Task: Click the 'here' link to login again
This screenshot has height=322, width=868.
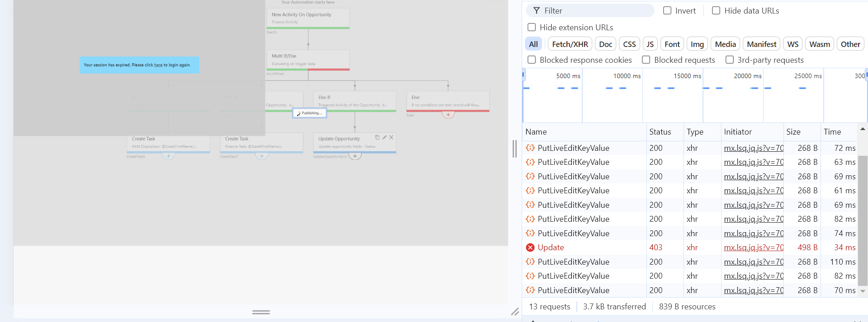Action: (158, 65)
